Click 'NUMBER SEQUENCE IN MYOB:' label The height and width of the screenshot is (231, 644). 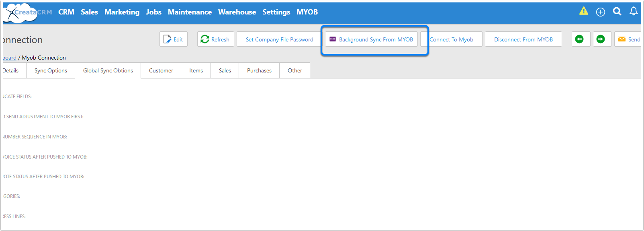click(x=35, y=137)
